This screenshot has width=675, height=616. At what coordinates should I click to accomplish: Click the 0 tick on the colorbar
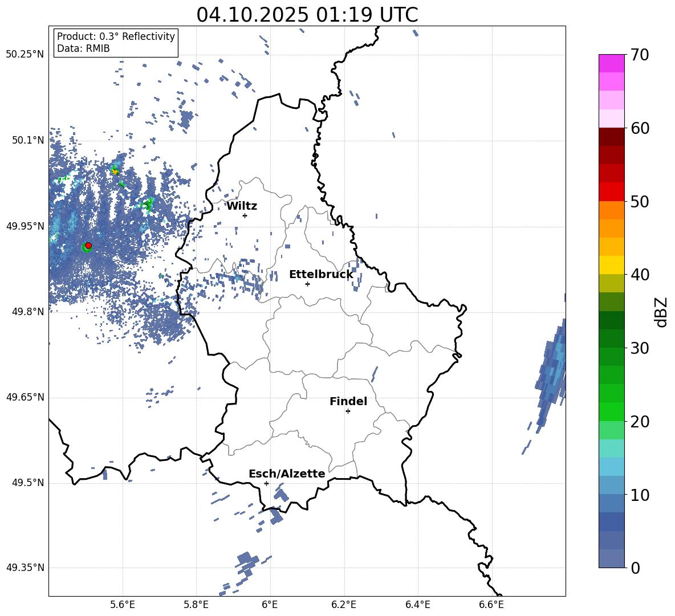click(635, 568)
